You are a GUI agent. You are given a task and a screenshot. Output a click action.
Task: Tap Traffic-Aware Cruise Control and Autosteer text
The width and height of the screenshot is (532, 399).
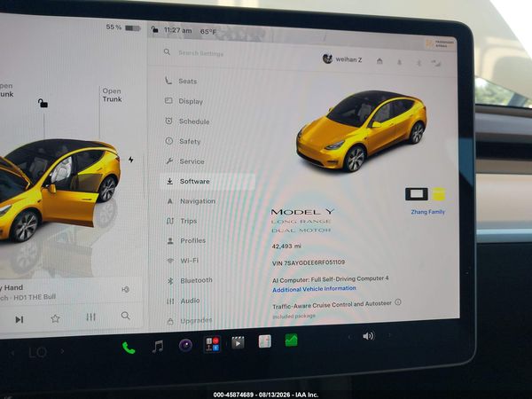pyautogui.click(x=332, y=304)
